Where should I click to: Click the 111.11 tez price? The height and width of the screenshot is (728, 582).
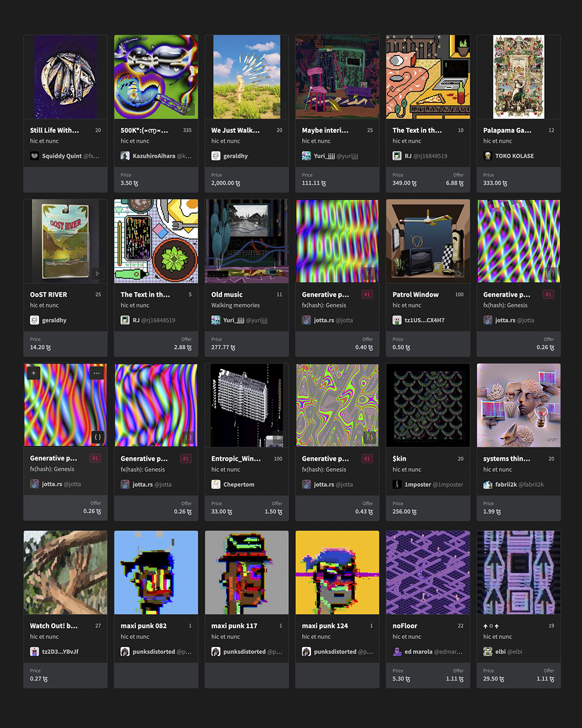[x=314, y=183]
